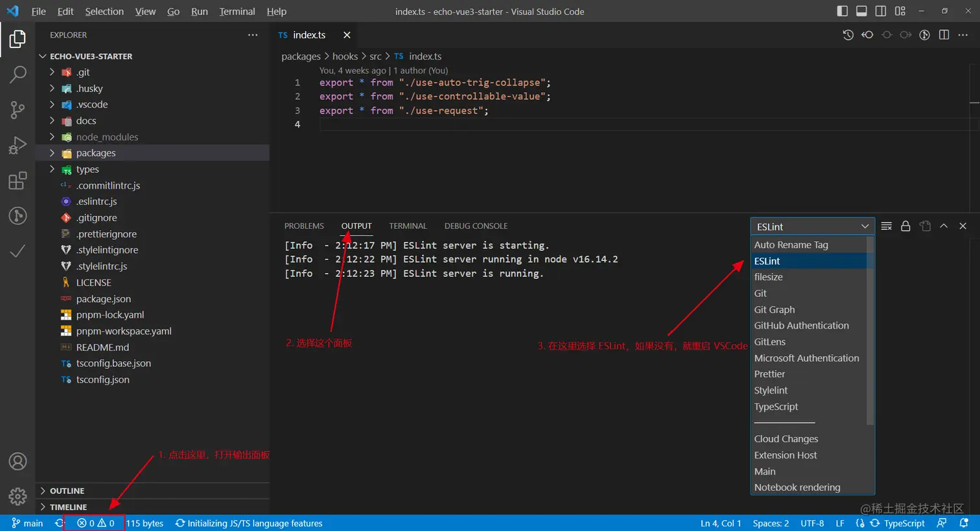980x531 pixels.
Task: Click Spaces: 2 indentation setting
Action: pos(771,523)
